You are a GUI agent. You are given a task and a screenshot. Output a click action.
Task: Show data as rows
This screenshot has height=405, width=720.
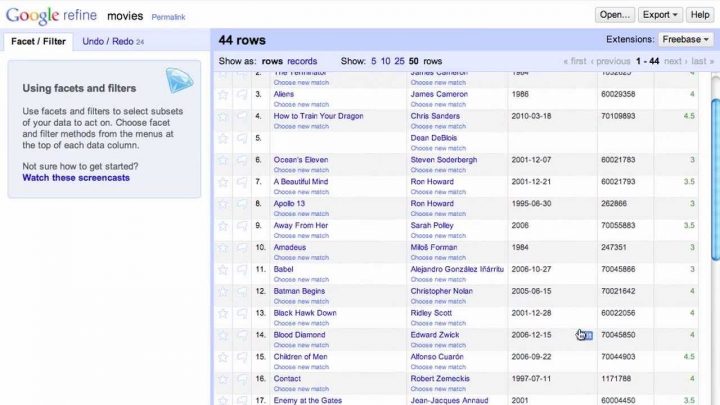pyautogui.click(x=272, y=61)
